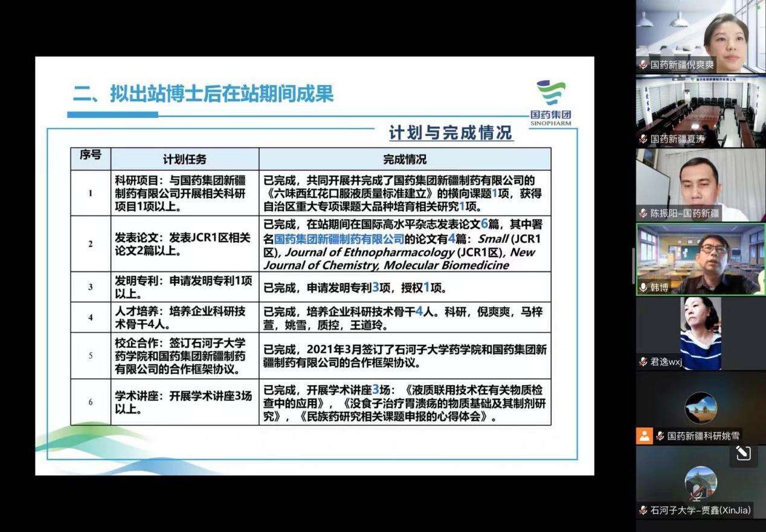Click muted mic icon next to 国药新疆倪爽爽

(x=643, y=65)
